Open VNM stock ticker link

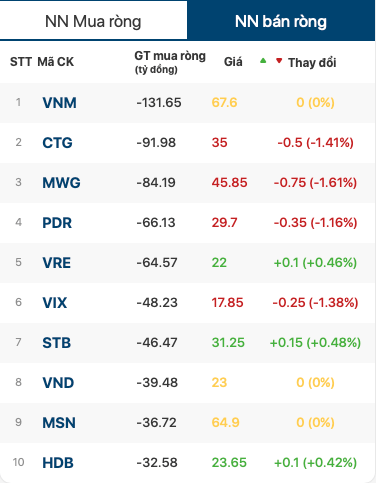point(59,103)
